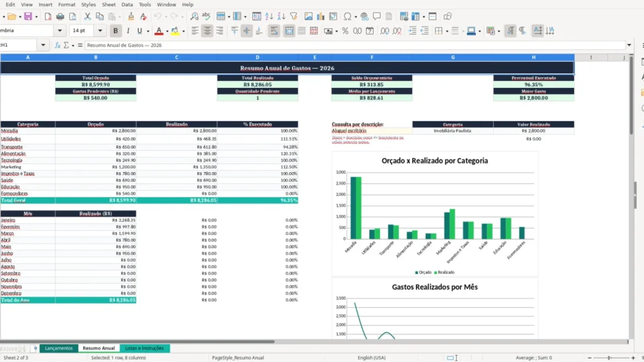Increase indent icon
Viewport: 644px width, 362px height.
(x=412, y=31)
